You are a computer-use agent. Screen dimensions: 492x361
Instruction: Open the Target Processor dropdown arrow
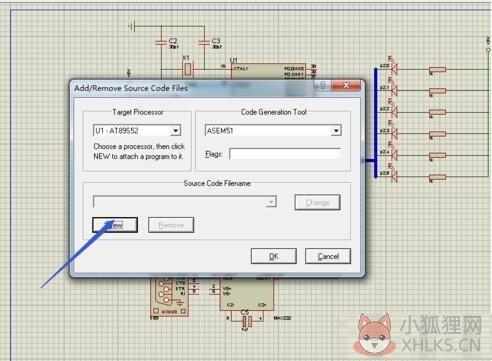pyautogui.click(x=175, y=131)
